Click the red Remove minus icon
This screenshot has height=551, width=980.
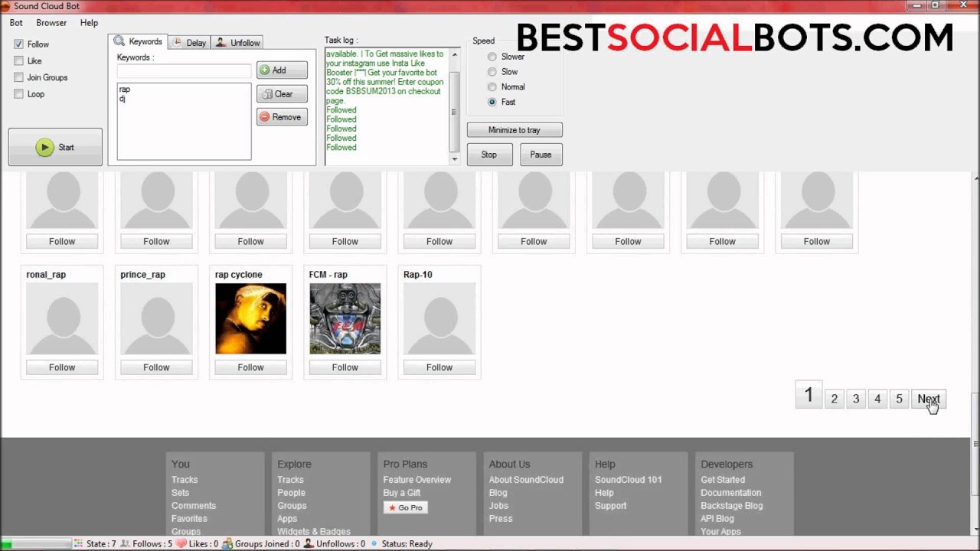click(265, 117)
